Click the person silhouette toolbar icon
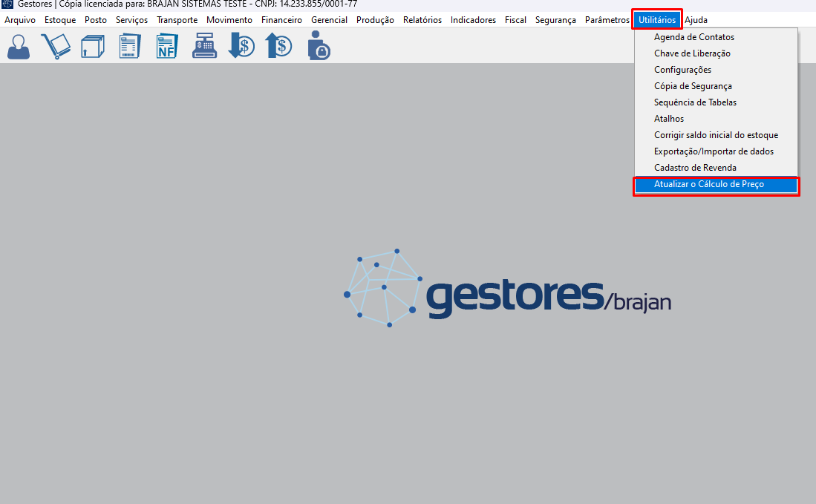 [19, 46]
